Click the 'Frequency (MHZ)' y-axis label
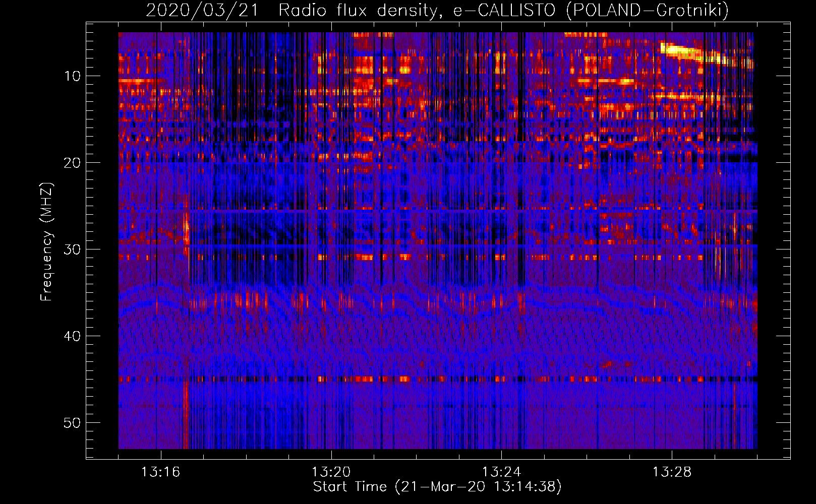 46,242
